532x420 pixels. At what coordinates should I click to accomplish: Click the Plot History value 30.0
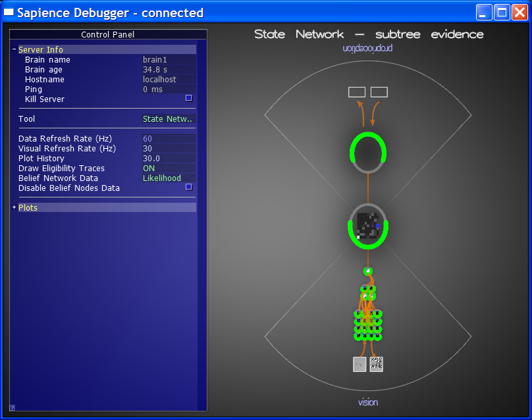[x=169, y=159]
